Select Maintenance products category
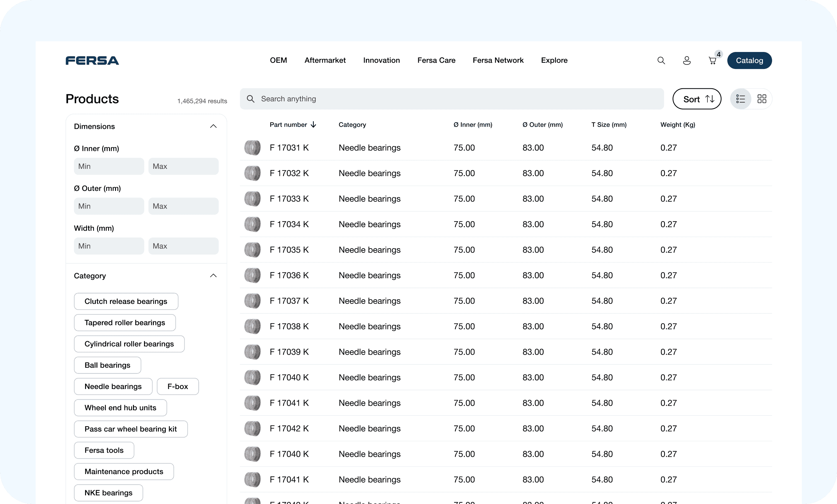Image resolution: width=837 pixels, height=504 pixels. (x=124, y=471)
